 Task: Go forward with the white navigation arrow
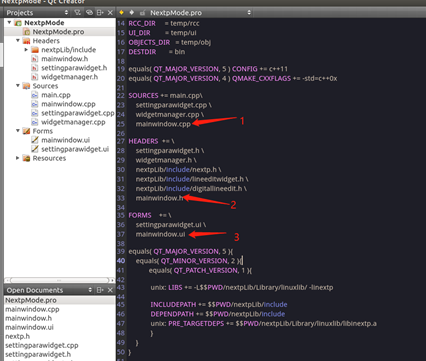click(132, 13)
